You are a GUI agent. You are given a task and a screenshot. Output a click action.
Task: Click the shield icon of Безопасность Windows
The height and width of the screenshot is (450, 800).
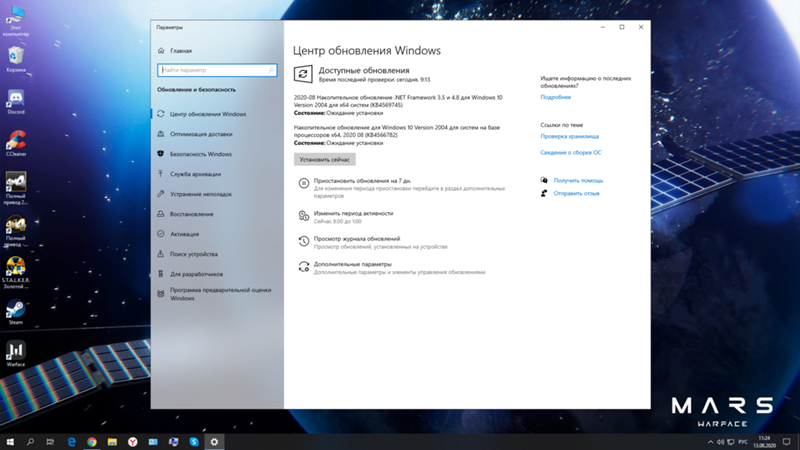[161, 154]
